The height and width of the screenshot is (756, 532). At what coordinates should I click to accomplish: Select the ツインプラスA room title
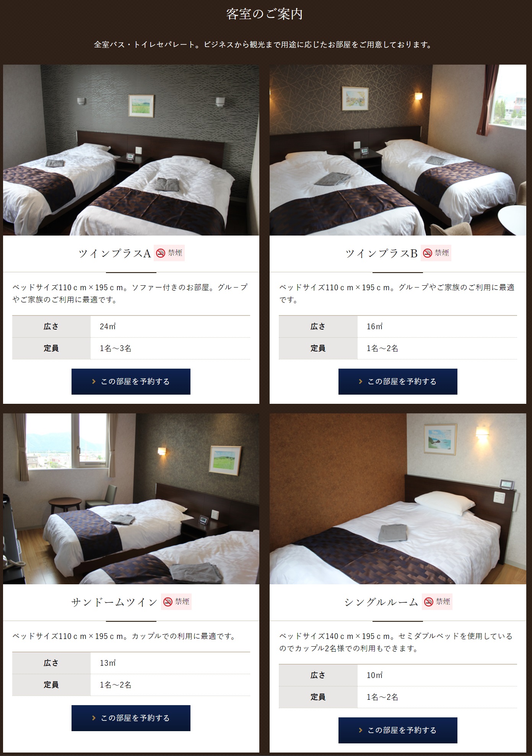(114, 254)
